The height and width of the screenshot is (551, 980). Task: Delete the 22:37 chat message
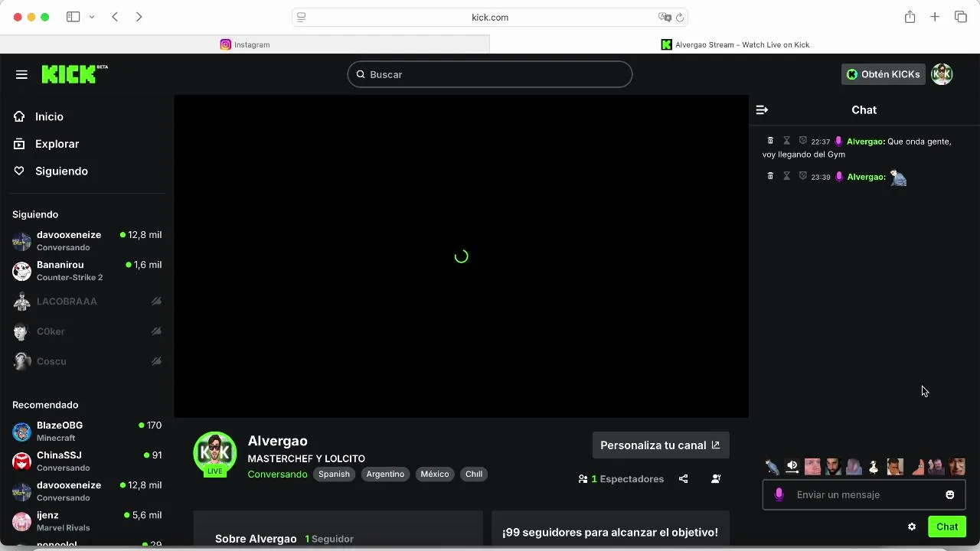(x=770, y=141)
